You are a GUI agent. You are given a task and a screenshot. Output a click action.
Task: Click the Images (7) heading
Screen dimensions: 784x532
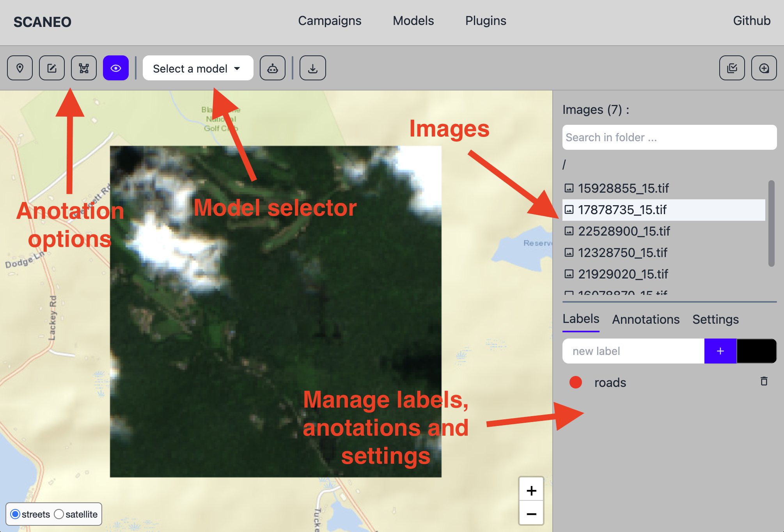(x=596, y=110)
